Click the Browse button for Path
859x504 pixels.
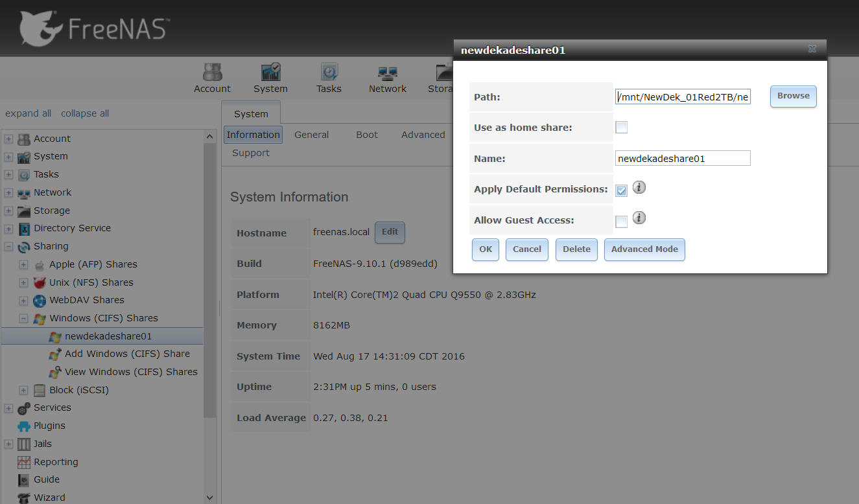click(793, 96)
